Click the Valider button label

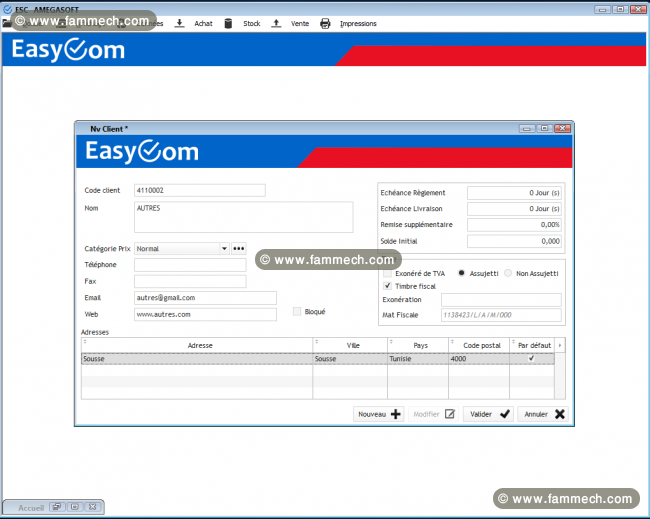click(481, 414)
